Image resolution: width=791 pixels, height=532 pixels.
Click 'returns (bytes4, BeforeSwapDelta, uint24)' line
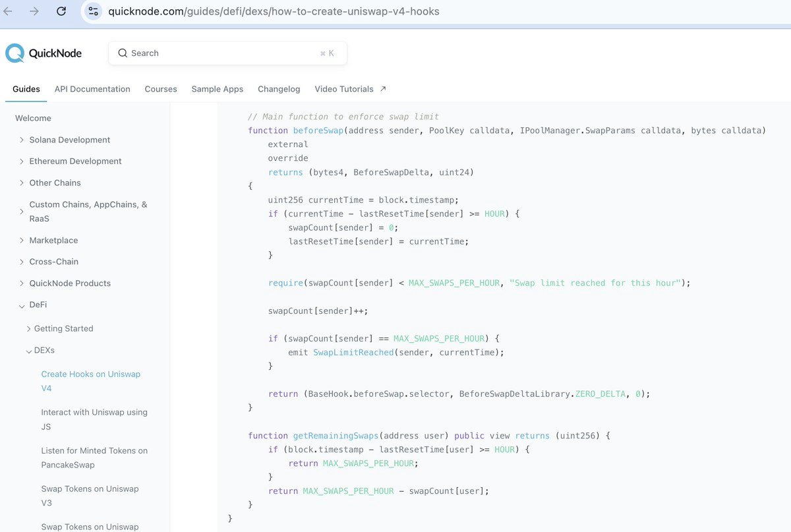[x=371, y=172]
